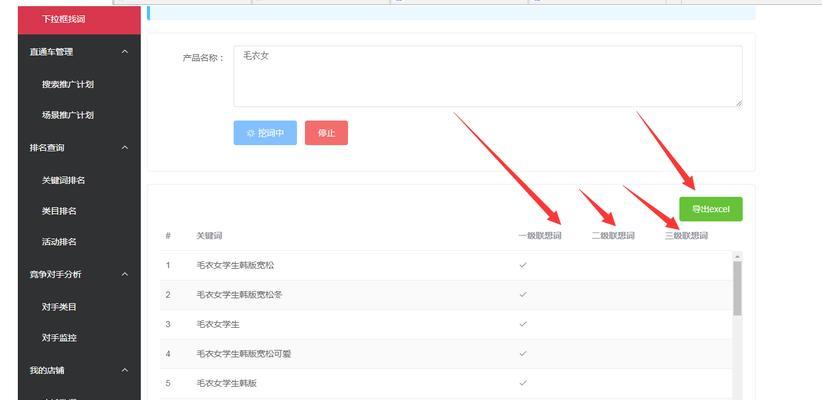This screenshot has height=400, width=822.
Task: Click the table scrollbar up arrow
Action: pyautogui.click(x=738, y=256)
